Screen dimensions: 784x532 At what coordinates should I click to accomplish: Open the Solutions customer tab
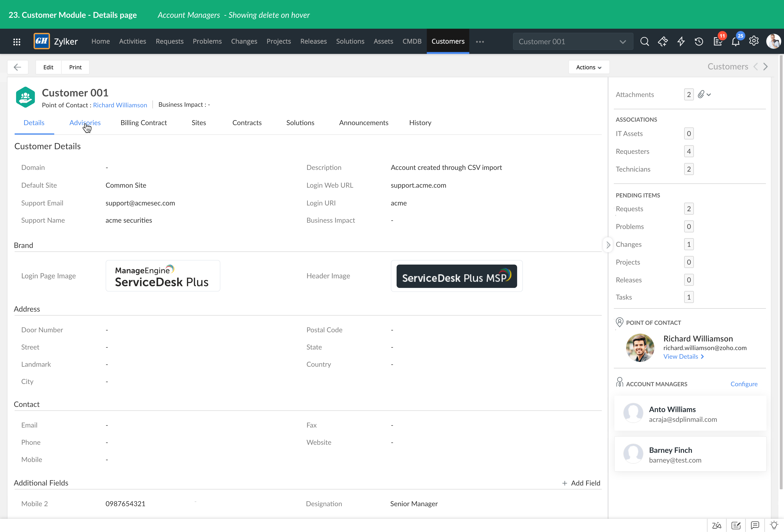tap(300, 123)
